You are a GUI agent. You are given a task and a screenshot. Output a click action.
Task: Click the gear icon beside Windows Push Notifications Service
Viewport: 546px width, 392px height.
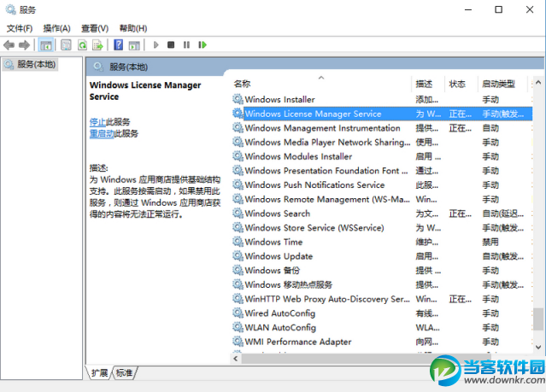(x=238, y=184)
